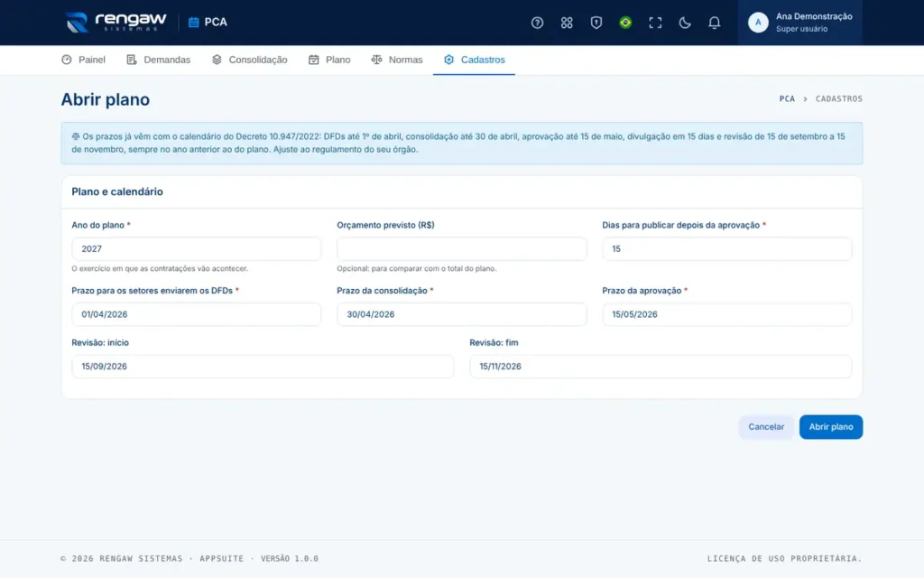Click the scales icon in info banner
This screenshot has width=924, height=578.
(x=76, y=136)
